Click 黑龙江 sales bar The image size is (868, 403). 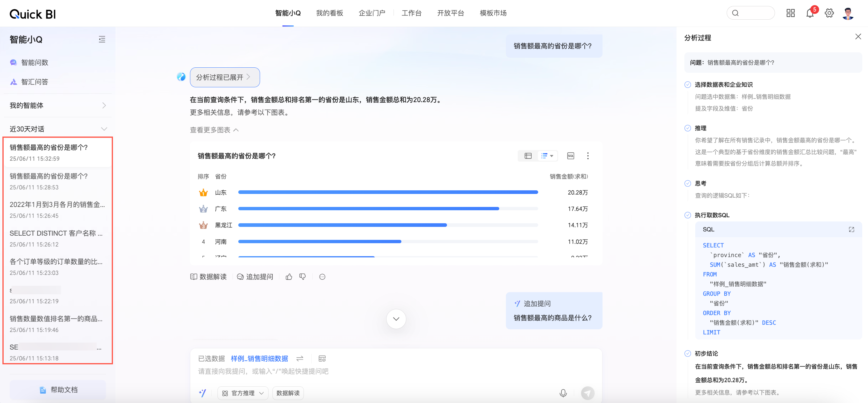[x=342, y=225]
